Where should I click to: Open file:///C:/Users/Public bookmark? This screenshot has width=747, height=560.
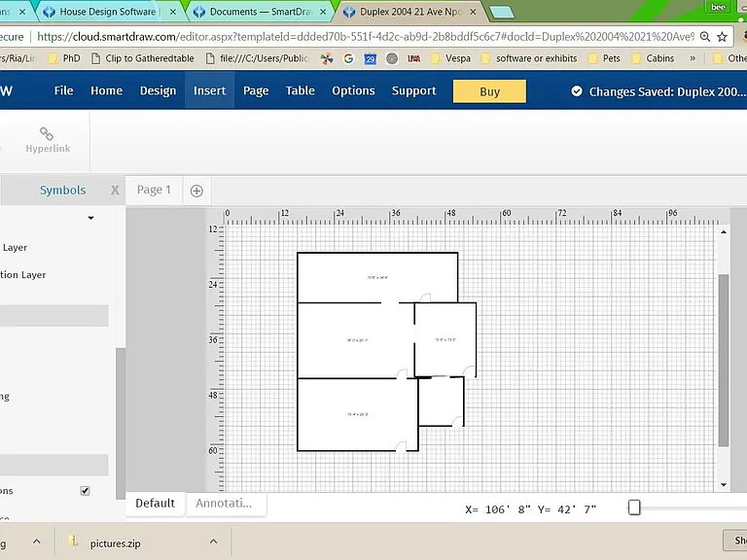257,58
